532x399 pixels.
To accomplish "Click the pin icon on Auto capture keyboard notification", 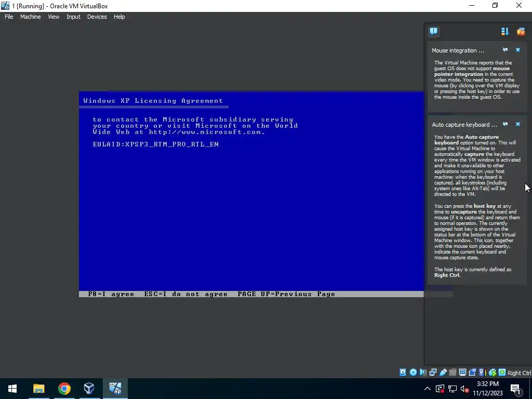I will coord(505,124).
